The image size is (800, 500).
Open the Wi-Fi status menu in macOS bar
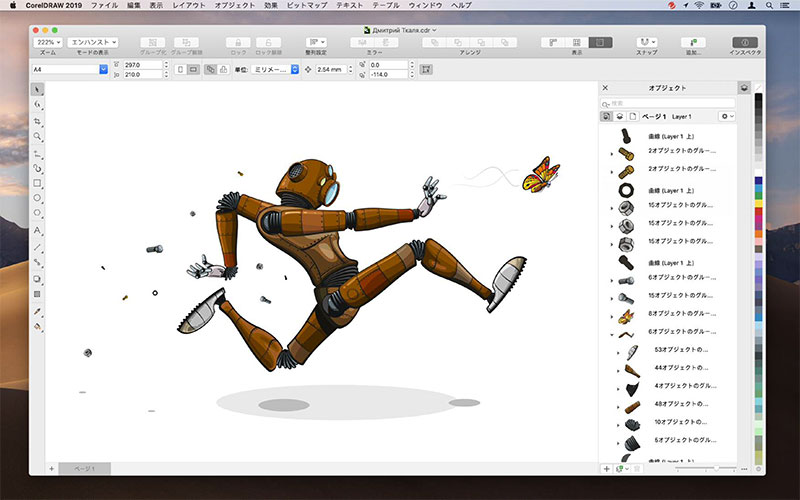(x=699, y=5)
